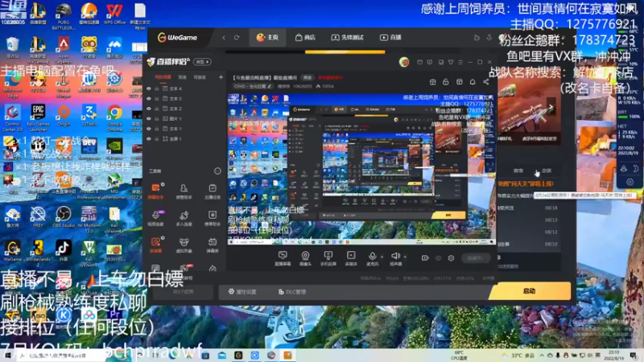Go back in WeGame navigation
Viewport: 644px width, 362px height.
click(x=224, y=38)
